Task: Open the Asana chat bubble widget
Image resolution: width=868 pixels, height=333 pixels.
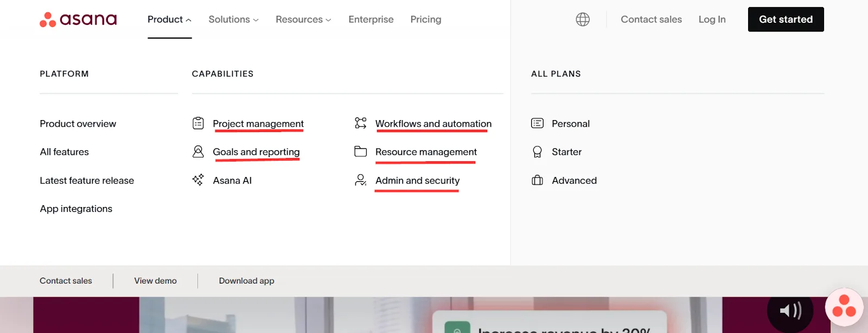Action: [844, 307]
